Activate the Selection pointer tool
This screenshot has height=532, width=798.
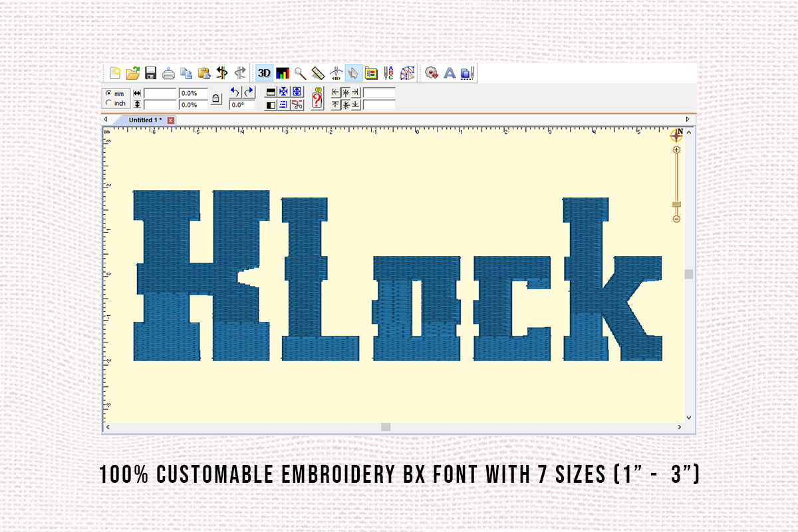354,74
